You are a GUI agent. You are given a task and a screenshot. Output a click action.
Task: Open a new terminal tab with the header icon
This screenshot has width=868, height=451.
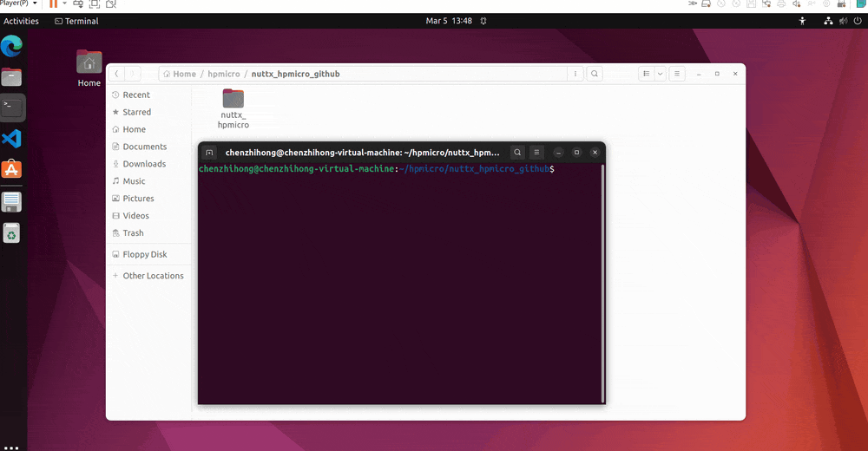tap(209, 153)
